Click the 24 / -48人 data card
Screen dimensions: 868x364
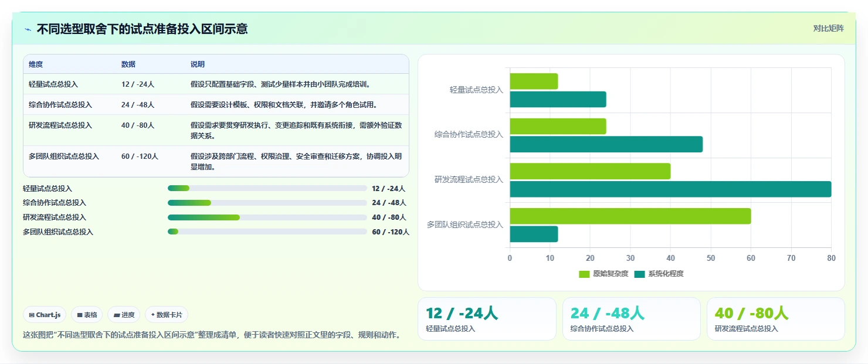632,319
